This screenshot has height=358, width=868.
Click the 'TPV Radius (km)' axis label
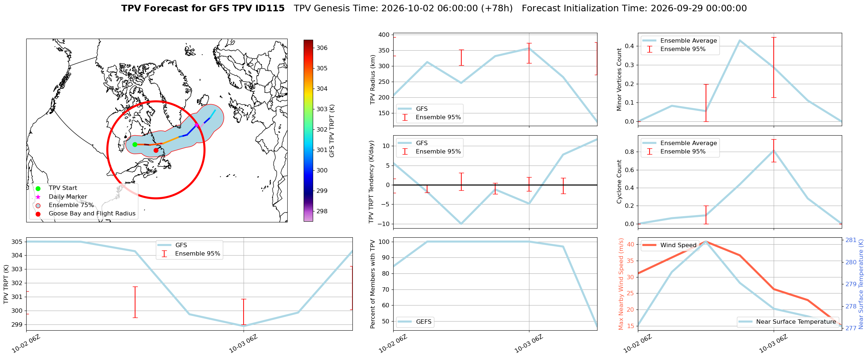(x=372, y=79)
